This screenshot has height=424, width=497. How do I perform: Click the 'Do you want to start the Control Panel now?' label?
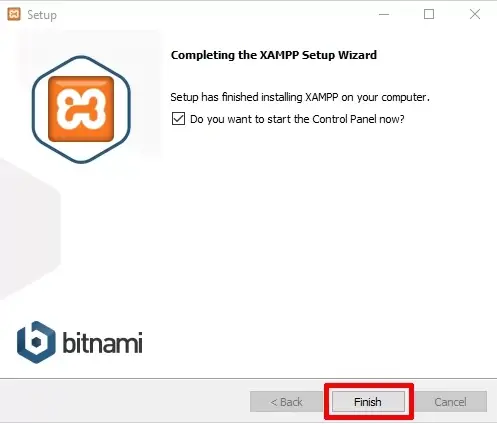pos(297,119)
